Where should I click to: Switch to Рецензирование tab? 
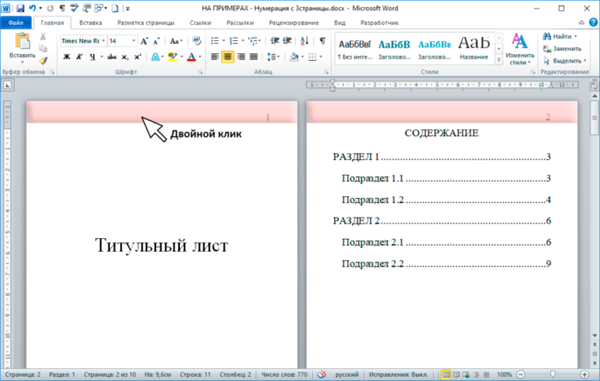pos(294,23)
